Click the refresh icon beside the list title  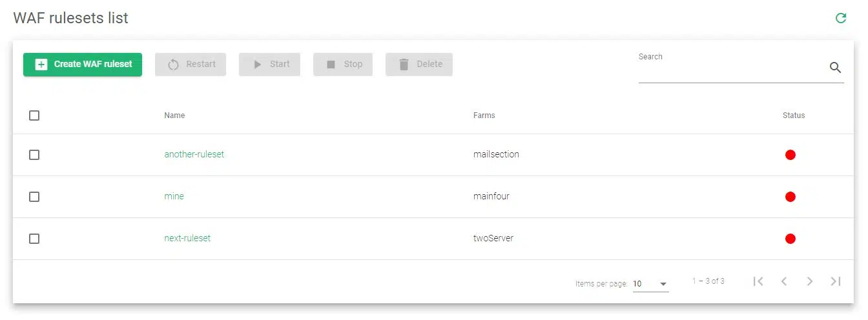coord(840,18)
